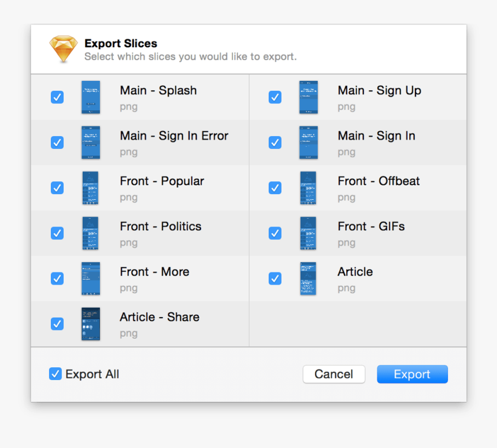Click the Main - Sign Up thumbnail preview

(308, 97)
